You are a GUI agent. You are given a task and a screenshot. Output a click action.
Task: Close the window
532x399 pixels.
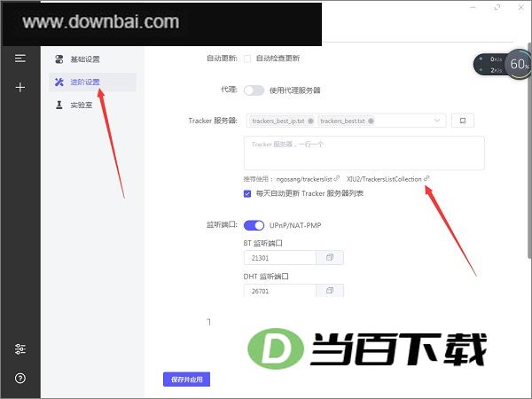(521, 7)
